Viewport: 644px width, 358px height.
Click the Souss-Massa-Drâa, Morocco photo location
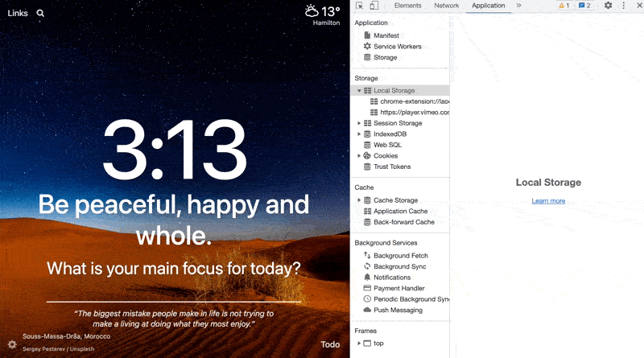click(67, 336)
